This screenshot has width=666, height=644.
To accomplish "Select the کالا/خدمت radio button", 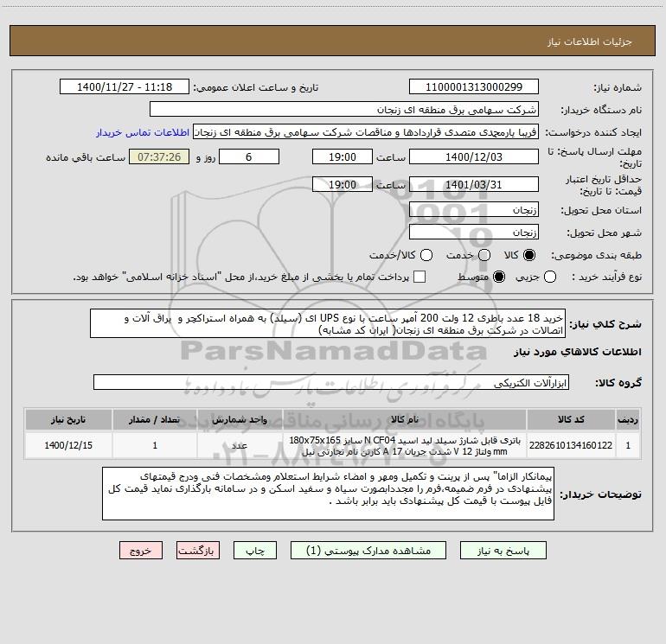I will point(426,255).
